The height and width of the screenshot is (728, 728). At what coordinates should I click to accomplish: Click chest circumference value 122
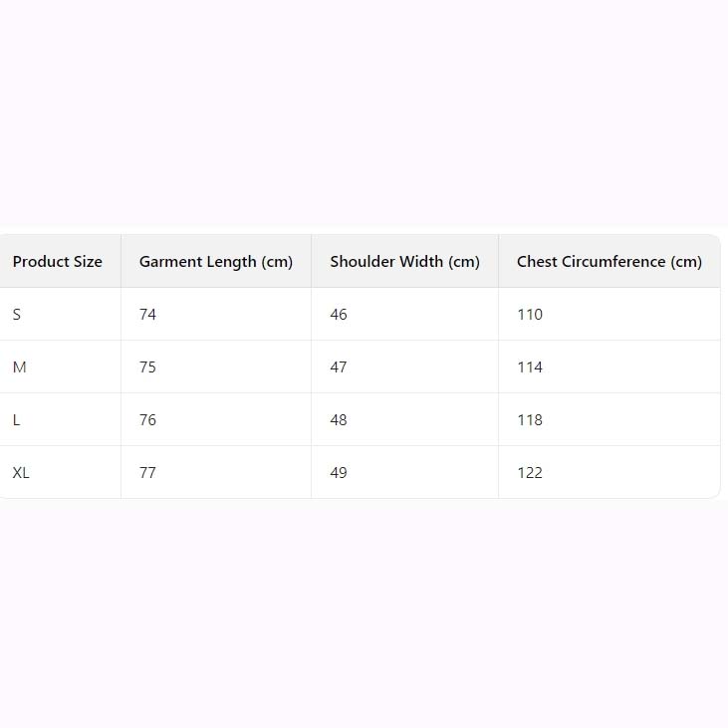coord(530,473)
